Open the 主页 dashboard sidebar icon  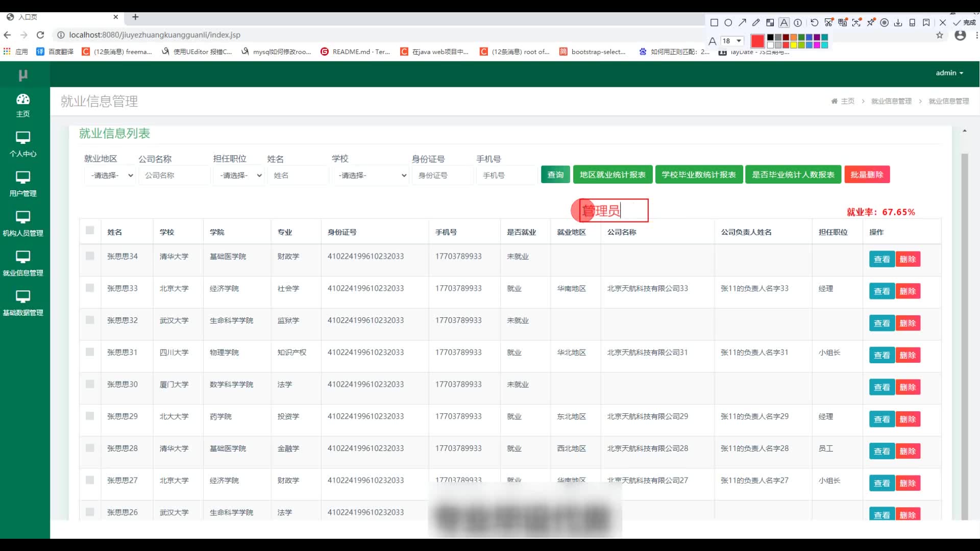(23, 106)
